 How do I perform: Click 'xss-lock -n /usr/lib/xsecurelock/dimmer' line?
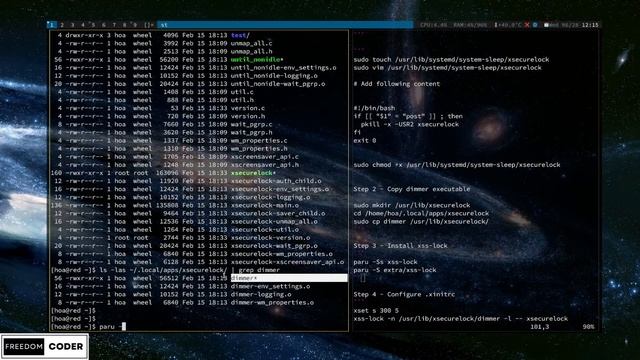click(x=460, y=319)
